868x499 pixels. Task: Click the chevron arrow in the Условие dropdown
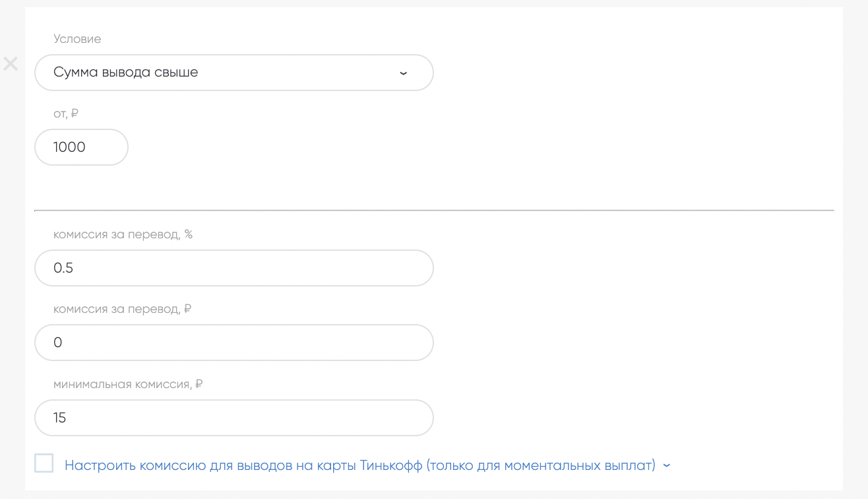(x=404, y=73)
